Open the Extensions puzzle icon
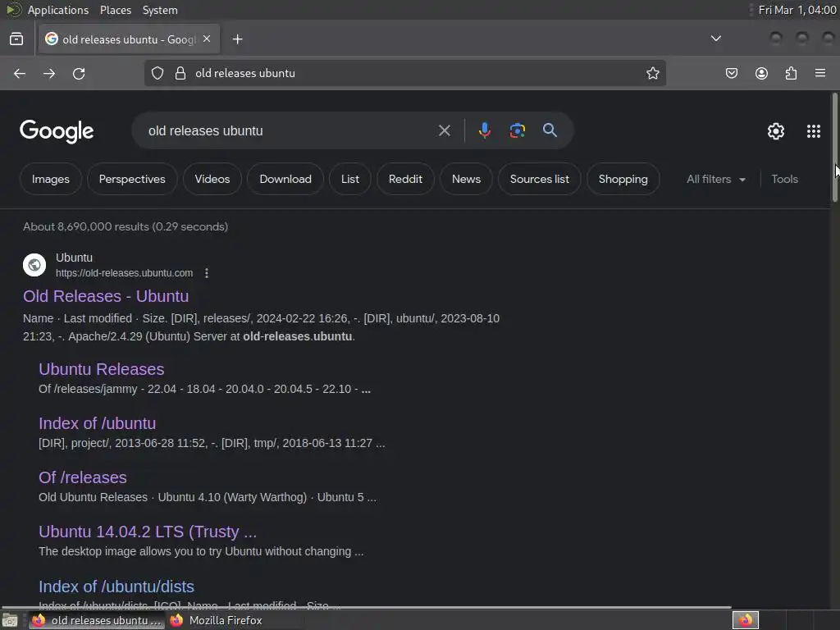Viewport: 840px width, 630px height. 791,73
